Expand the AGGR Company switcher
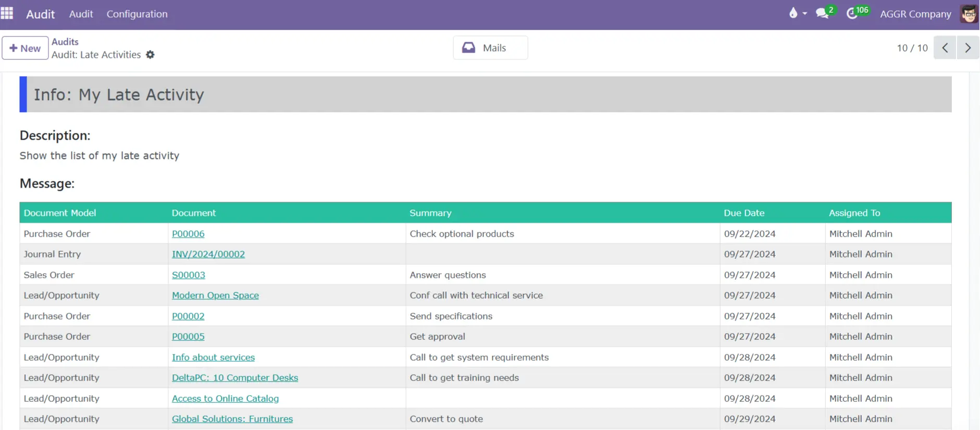980x430 pixels. pos(915,14)
